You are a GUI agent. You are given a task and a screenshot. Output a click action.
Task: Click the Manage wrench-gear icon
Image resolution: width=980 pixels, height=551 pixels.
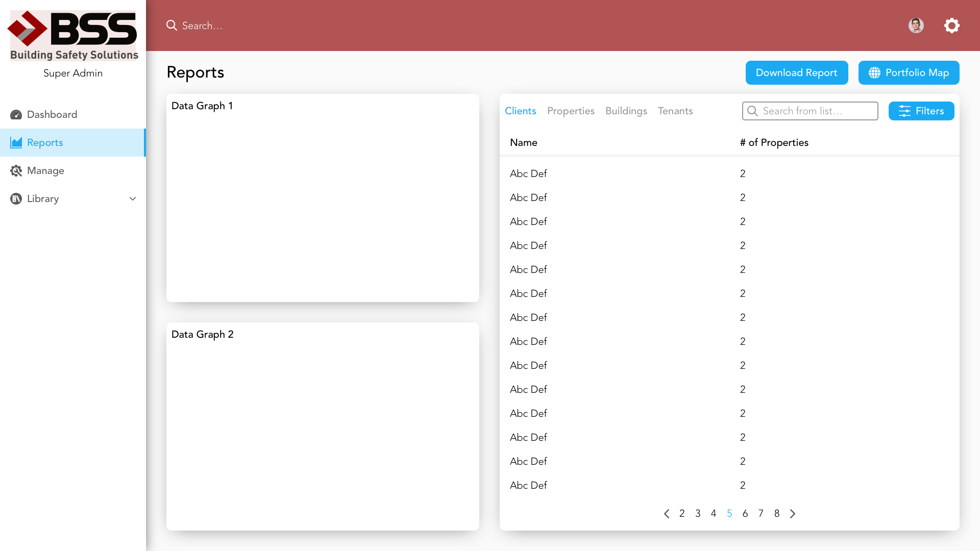click(x=16, y=171)
